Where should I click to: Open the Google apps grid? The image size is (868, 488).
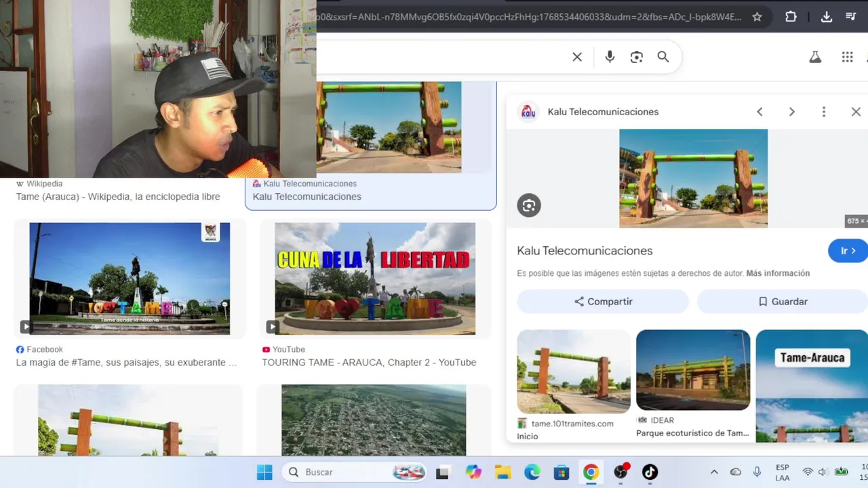(x=847, y=58)
